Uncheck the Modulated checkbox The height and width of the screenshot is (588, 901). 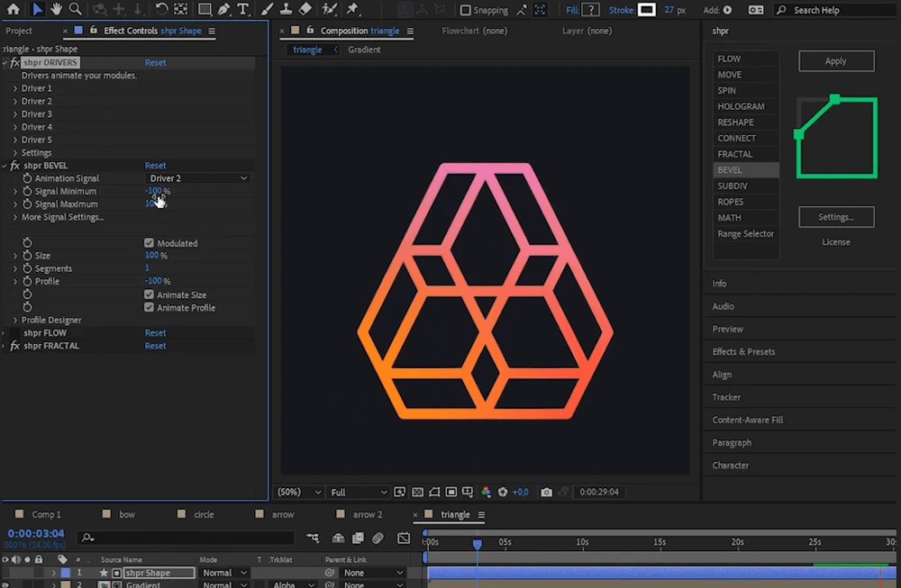point(149,243)
